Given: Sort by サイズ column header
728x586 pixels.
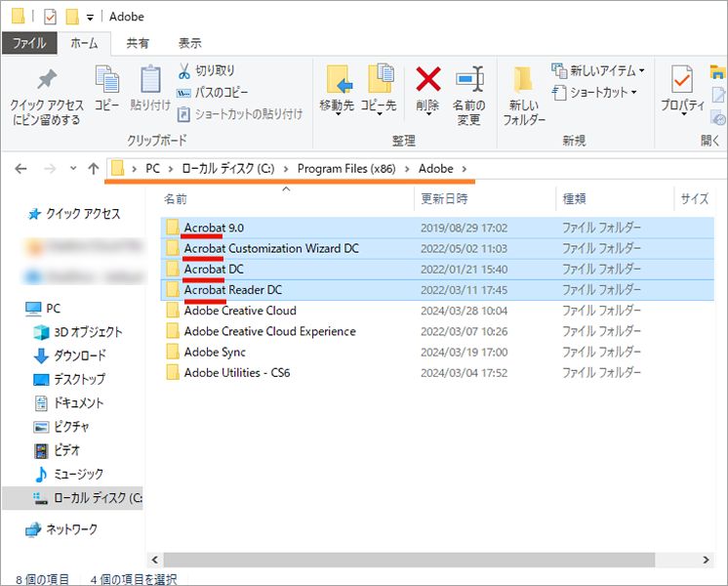Looking at the screenshot, I should (695, 199).
